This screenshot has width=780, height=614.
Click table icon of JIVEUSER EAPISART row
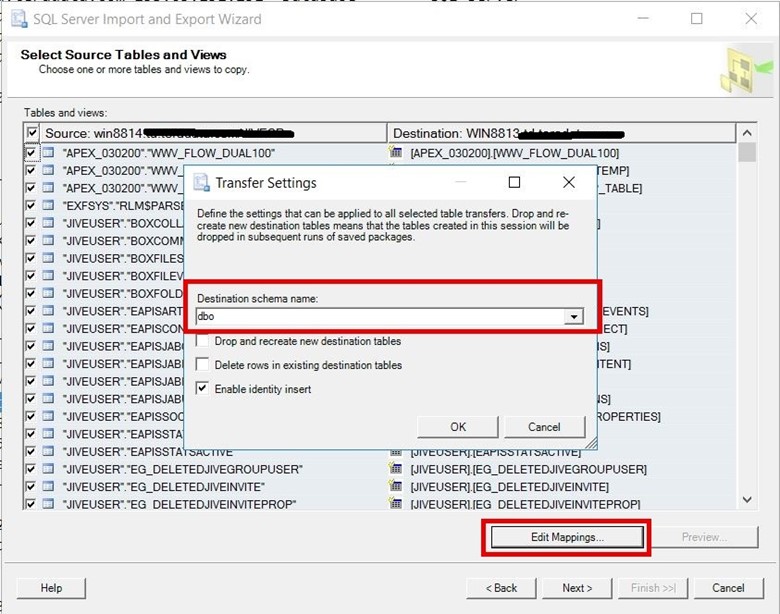(x=48, y=311)
